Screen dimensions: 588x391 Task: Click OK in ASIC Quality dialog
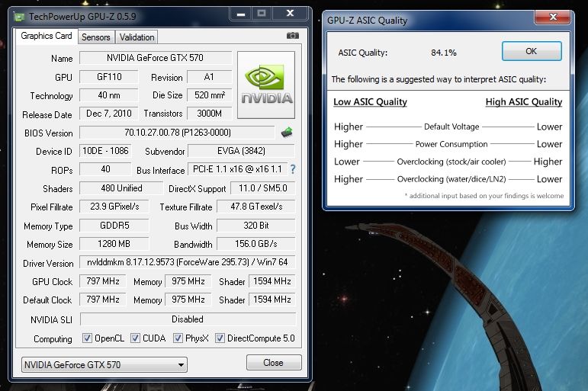[x=532, y=51]
